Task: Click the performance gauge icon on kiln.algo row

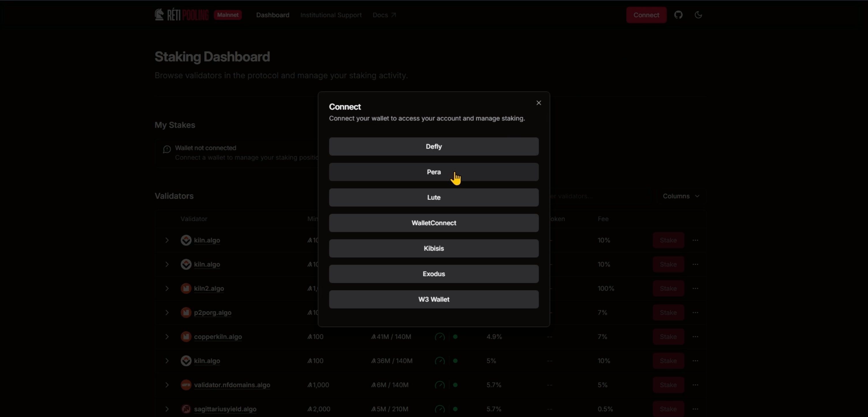Action: (439, 361)
